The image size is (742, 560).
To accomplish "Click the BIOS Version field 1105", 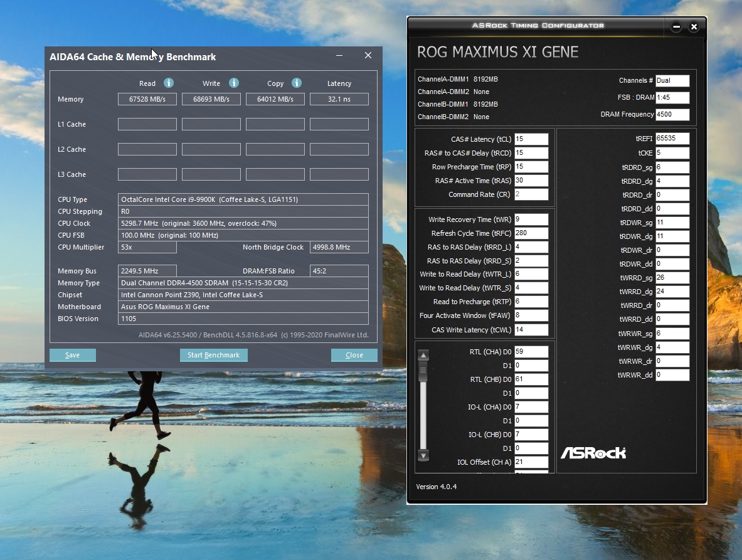I will click(x=243, y=319).
